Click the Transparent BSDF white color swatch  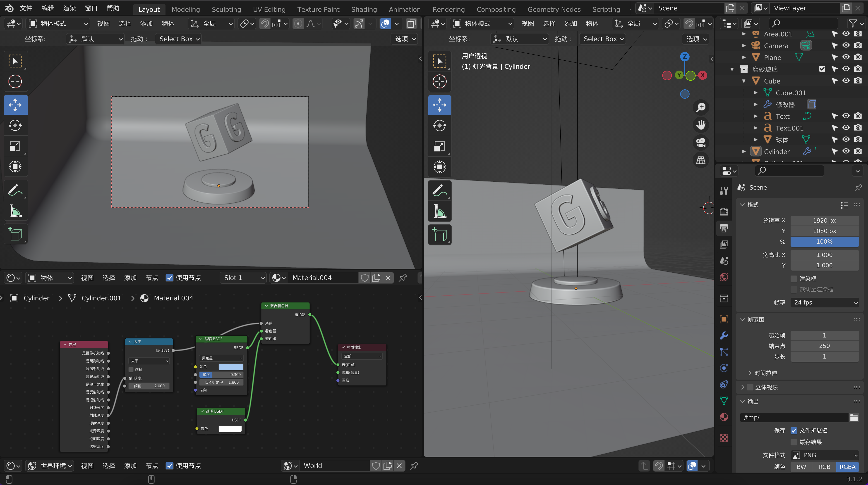[x=230, y=429]
